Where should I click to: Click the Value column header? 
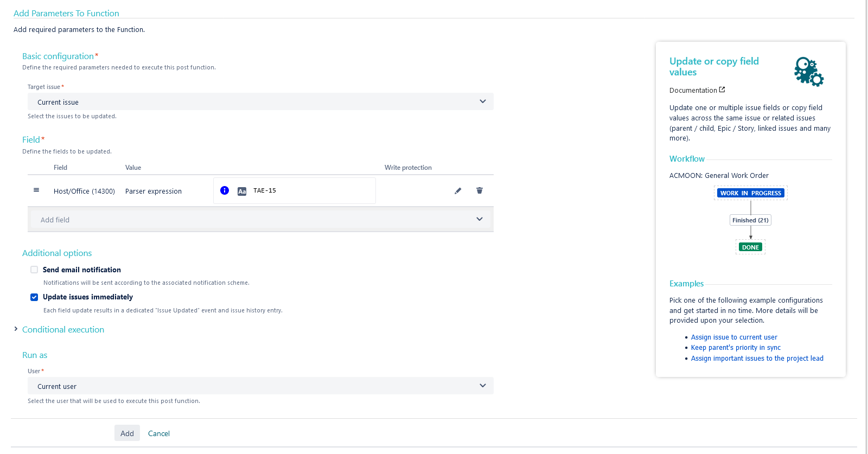click(x=133, y=168)
